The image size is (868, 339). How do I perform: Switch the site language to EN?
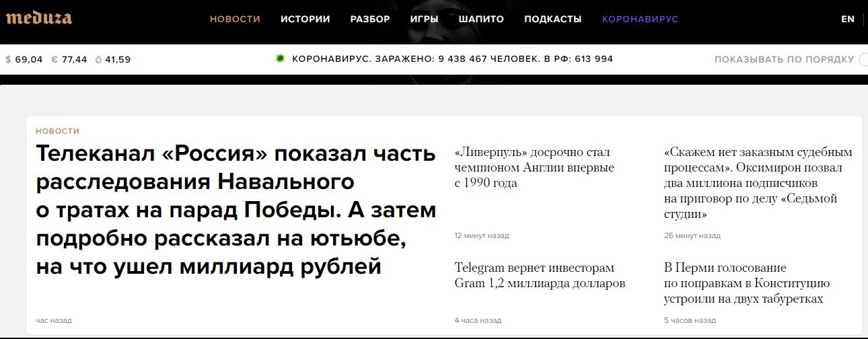pos(848,19)
